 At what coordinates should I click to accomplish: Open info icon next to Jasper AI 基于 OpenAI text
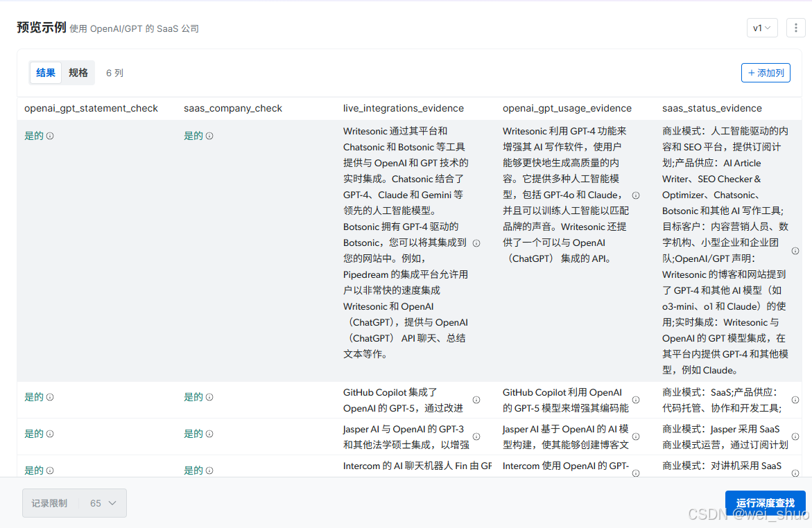636,437
